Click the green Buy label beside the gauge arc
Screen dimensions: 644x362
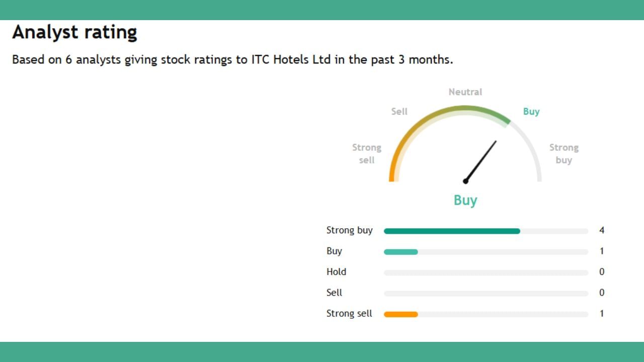tap(531, 112)
